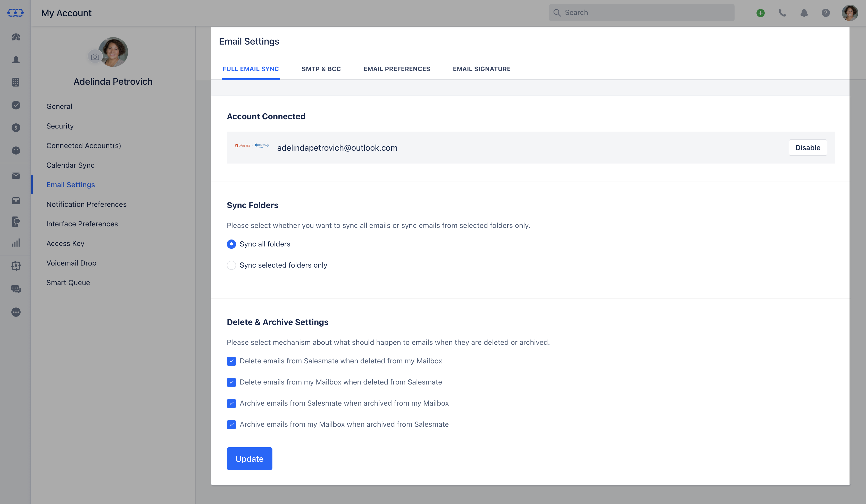Click inside the Search field
This screenshot has height=504, width=866.
pyautogui.click(x=641, y=12)
